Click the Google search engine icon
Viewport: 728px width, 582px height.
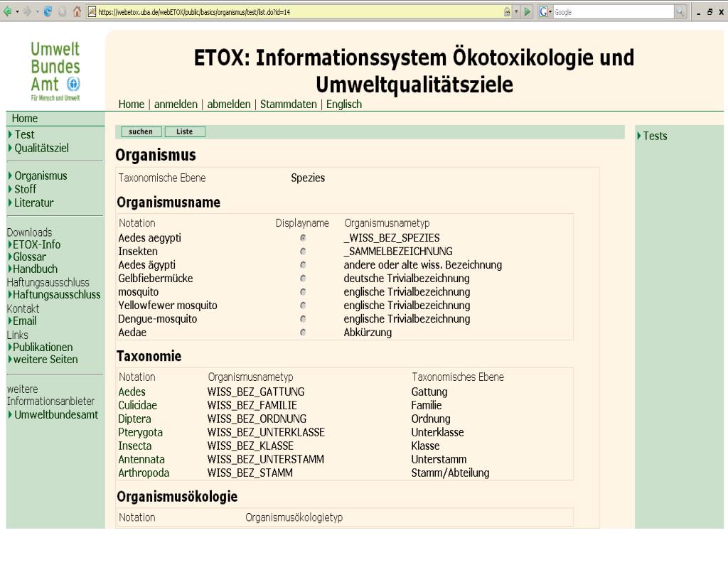[x=542, y=12]
